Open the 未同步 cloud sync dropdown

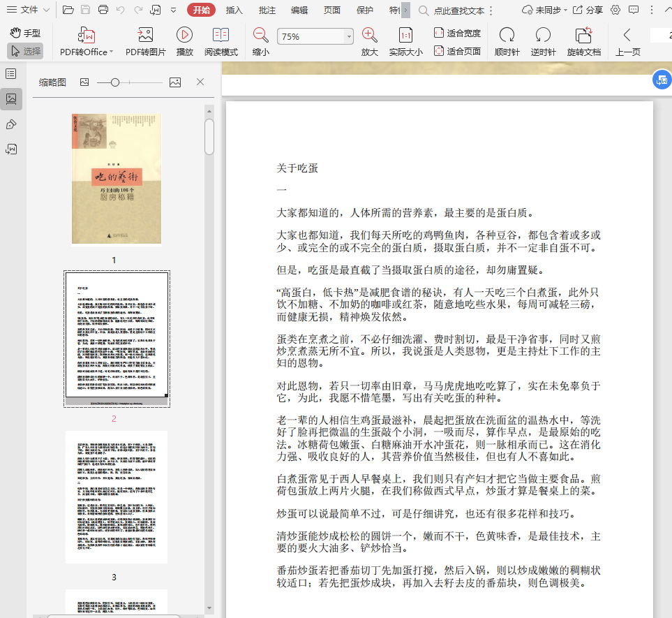tap(545, 10)
